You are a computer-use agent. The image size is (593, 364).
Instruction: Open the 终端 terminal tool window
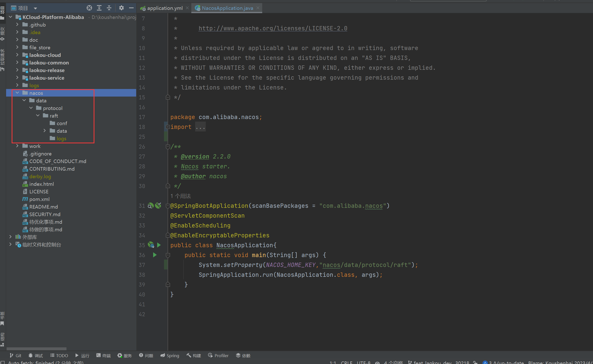coord(103,355)
